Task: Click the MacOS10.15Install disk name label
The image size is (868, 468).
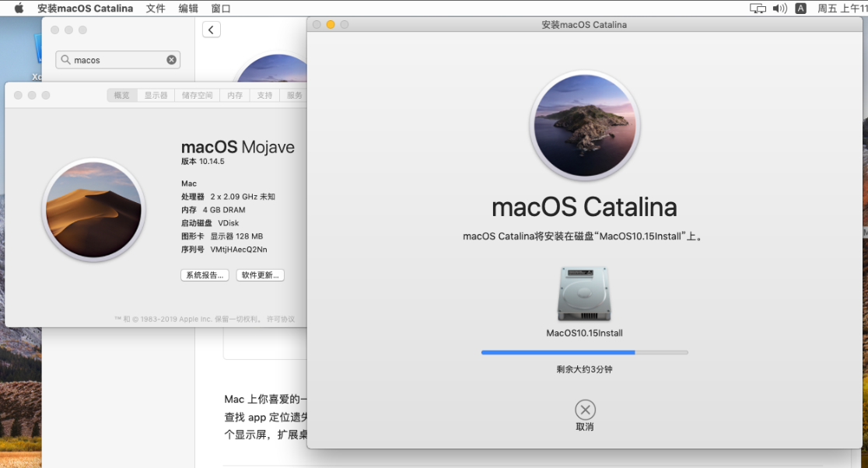Action: click(585, 333)
